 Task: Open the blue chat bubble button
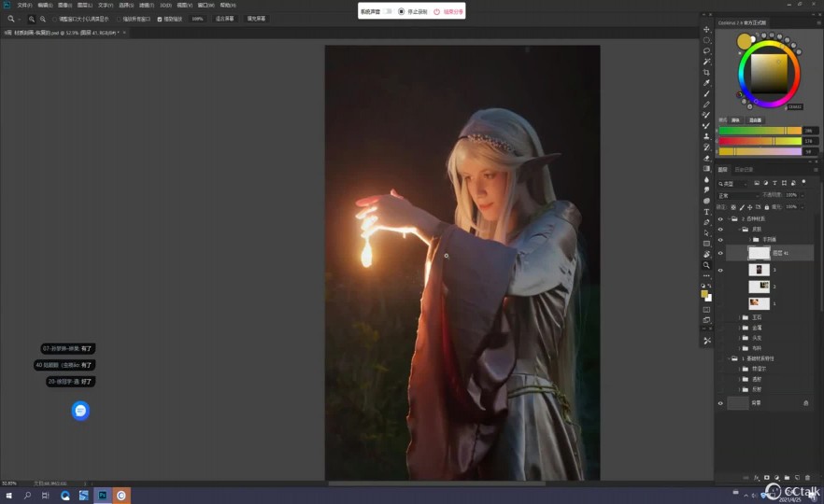click(x=80, y=411)
